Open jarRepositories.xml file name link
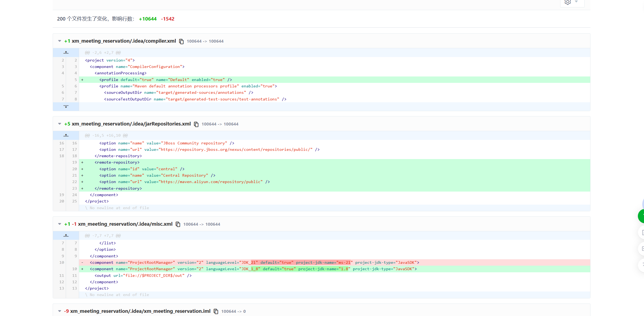The height and width of the screenshot is (316, 644). pyautogui.click(x=131, y=124)
